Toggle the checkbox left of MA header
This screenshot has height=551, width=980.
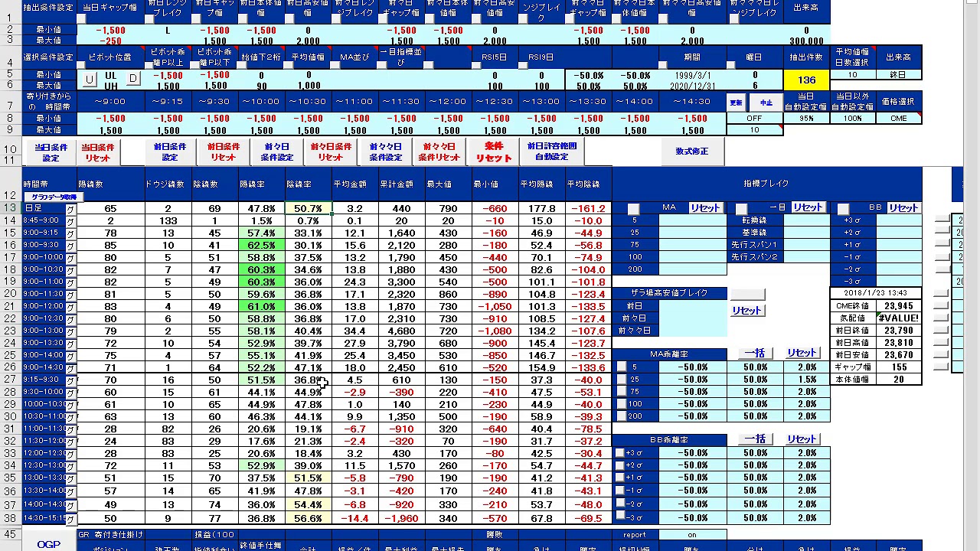[x=633, y=209]
